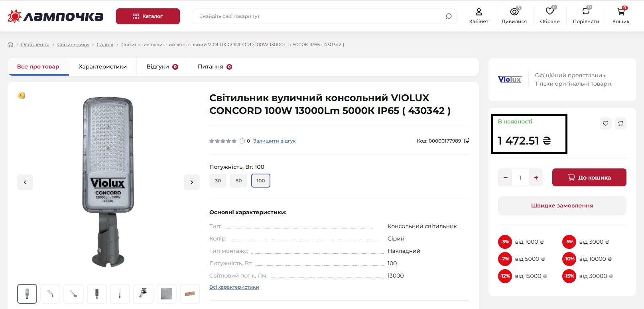The image size is (644, 309).
Task: Decrease quantity with minus button
Action: point(506,178)
